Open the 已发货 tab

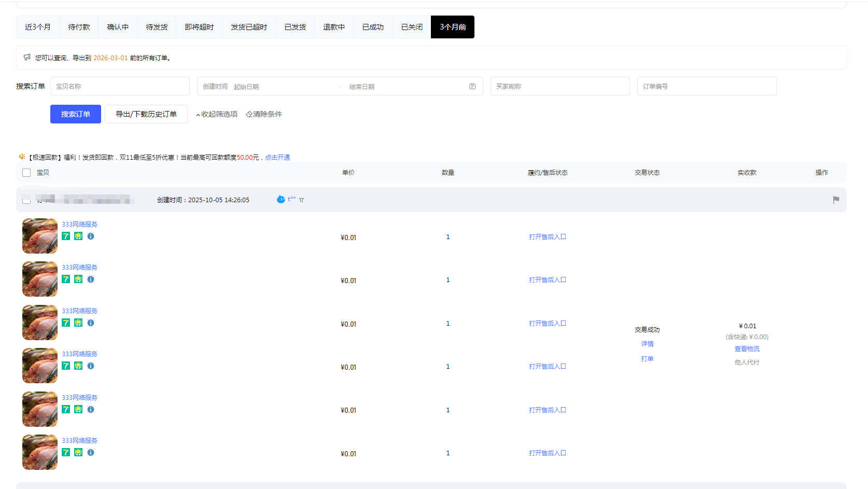pos(295,27)
